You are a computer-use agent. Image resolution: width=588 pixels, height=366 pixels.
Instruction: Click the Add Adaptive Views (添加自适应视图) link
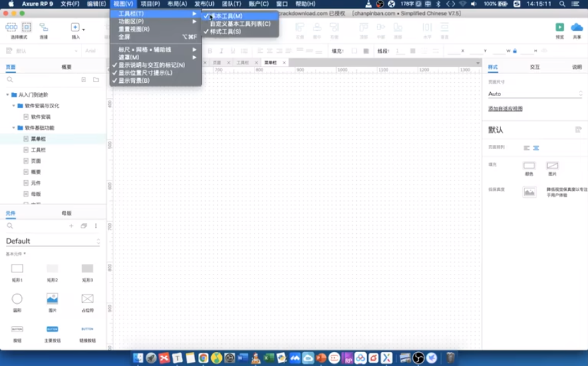click(505, 109)
